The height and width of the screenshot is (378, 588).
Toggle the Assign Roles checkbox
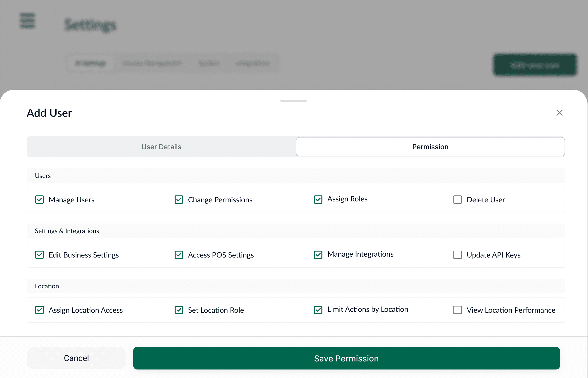click(x=318, y=200)
